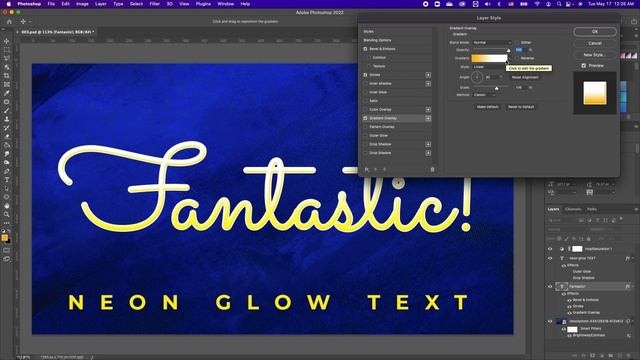The height and width of the screenshot is (360, 640).
Task: Select the Horizontal Type tool
Action: point(7,180)
